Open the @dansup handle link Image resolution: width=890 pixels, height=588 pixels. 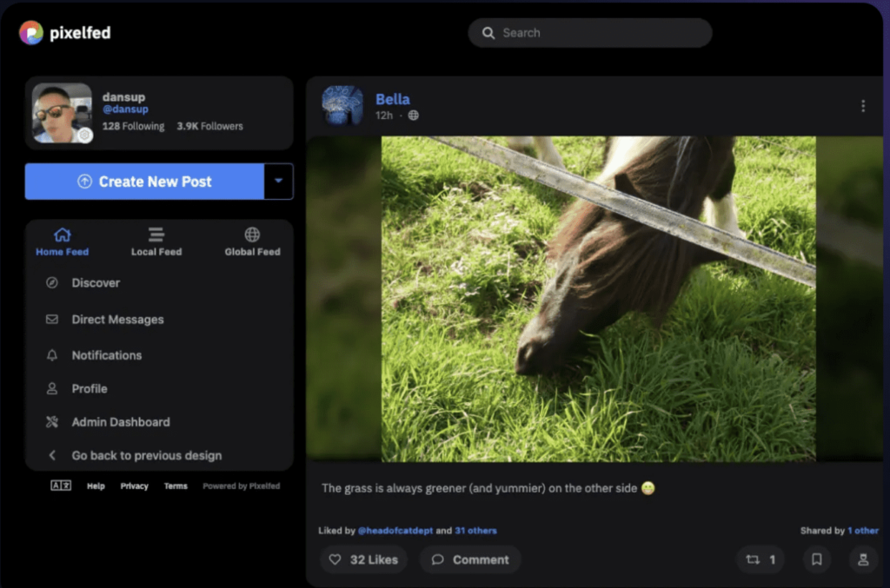(x=125, y=109)
